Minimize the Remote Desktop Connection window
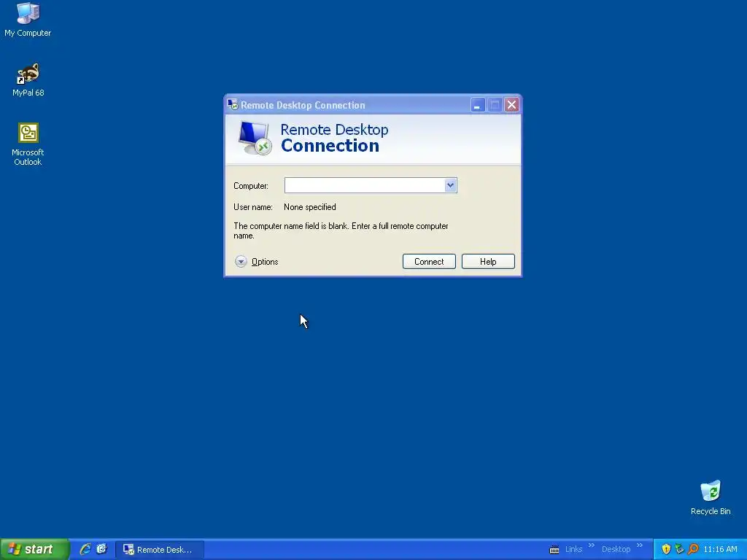 click(x=477, y=105)
